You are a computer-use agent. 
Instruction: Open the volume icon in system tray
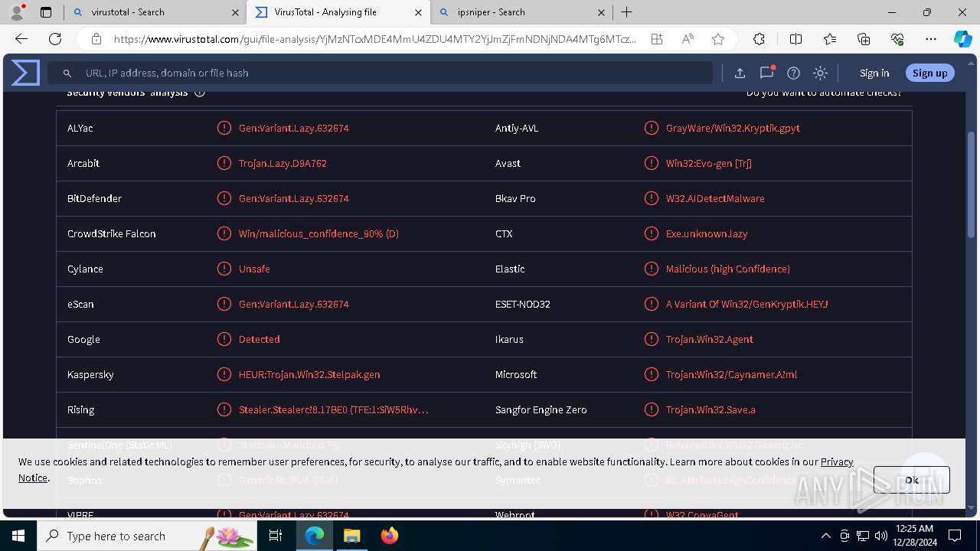tap(880, 536)
